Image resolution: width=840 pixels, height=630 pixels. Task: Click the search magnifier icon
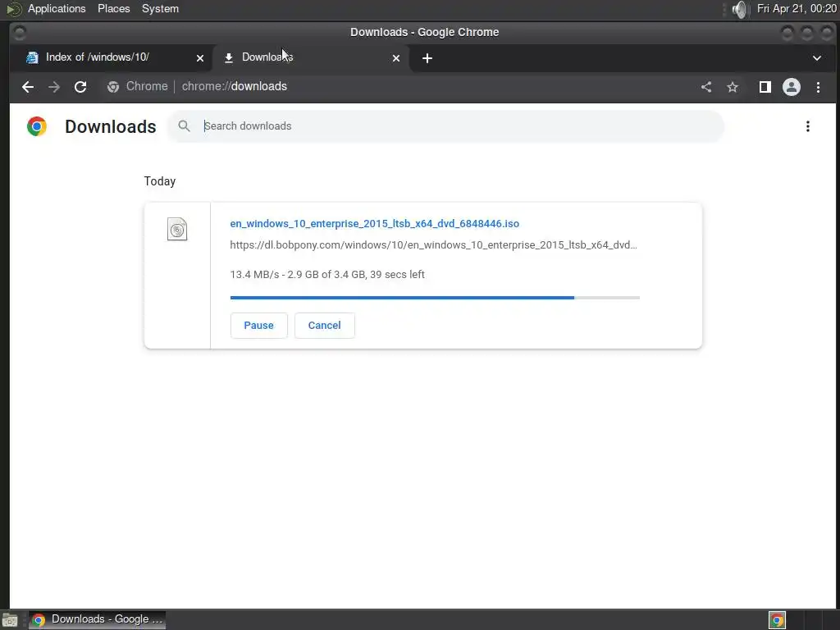click(185, 126)
